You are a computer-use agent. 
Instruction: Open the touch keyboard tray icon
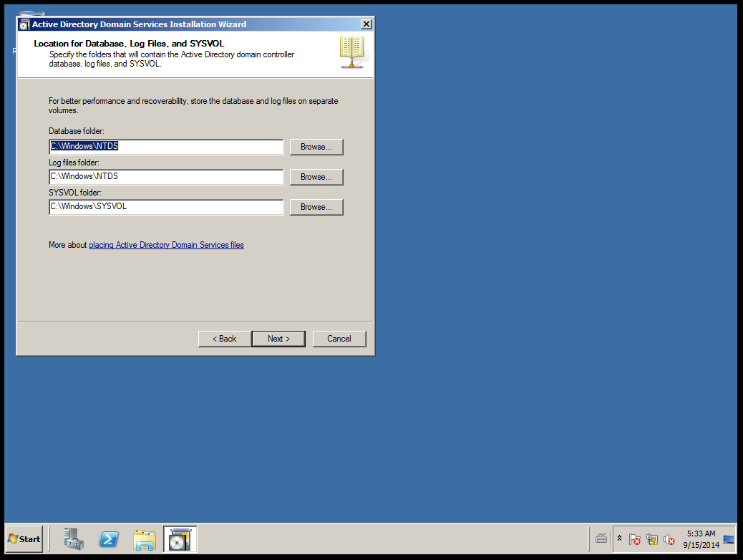[x=601, y=539]
